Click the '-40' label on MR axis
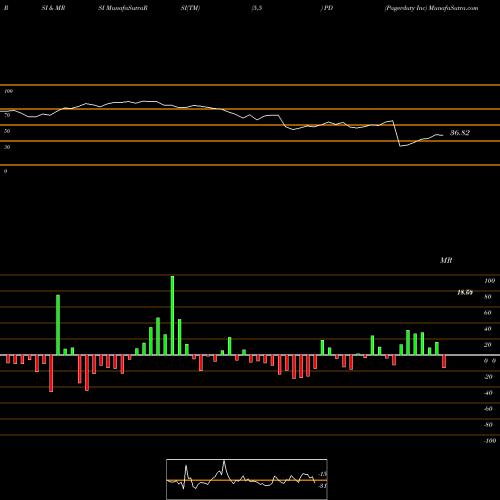Image resolution: width=500 pixels, height=500 pixels. click(x=488, y=393)
